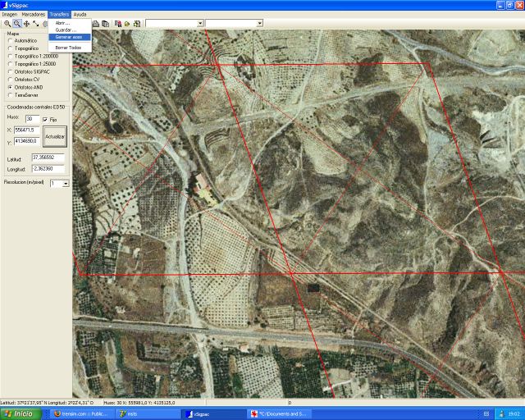This screenshot has width=525, height=420.
Task: Select the Ortofoto SIGPAC map option
Action: [10, 71]
